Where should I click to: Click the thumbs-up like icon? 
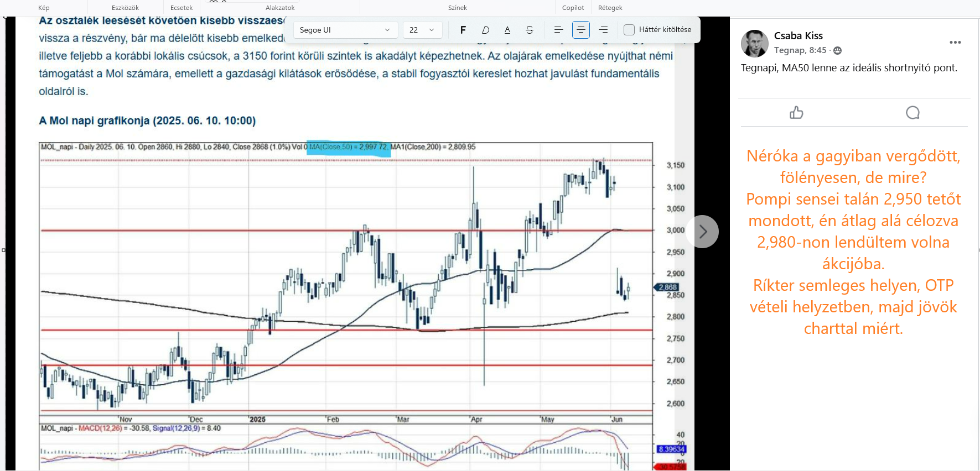coord(796,113)
